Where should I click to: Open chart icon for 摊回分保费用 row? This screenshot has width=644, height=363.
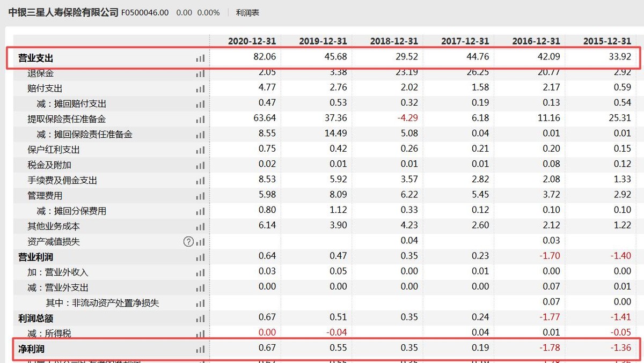pyautogui.click(x=200, y=211)
